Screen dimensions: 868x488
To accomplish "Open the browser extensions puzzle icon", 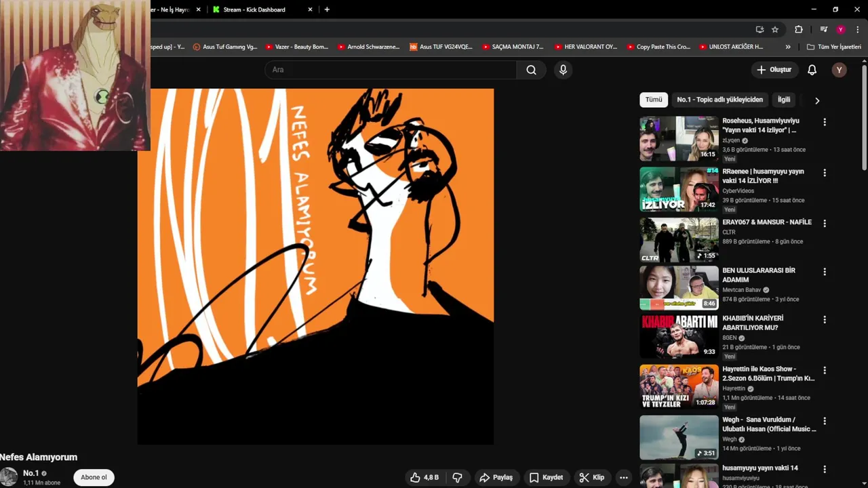I will pos(799,29).
